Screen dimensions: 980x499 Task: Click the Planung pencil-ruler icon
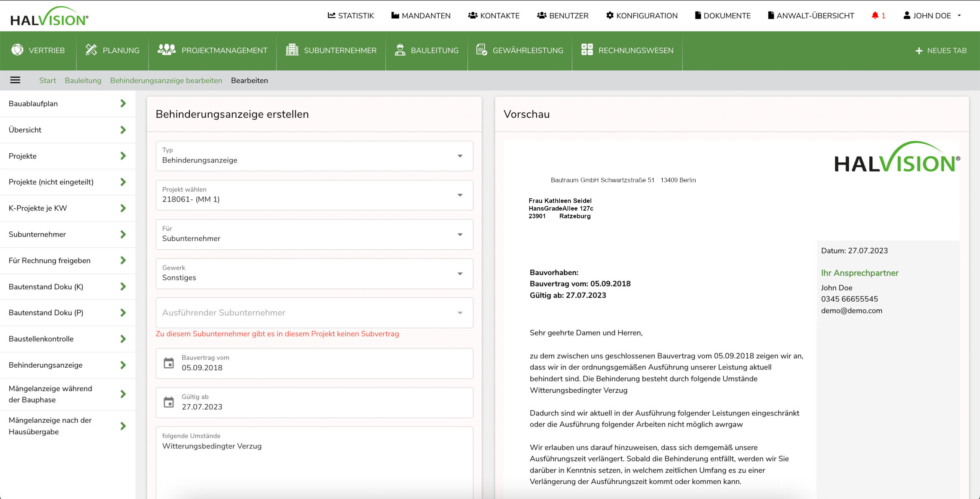91,50
